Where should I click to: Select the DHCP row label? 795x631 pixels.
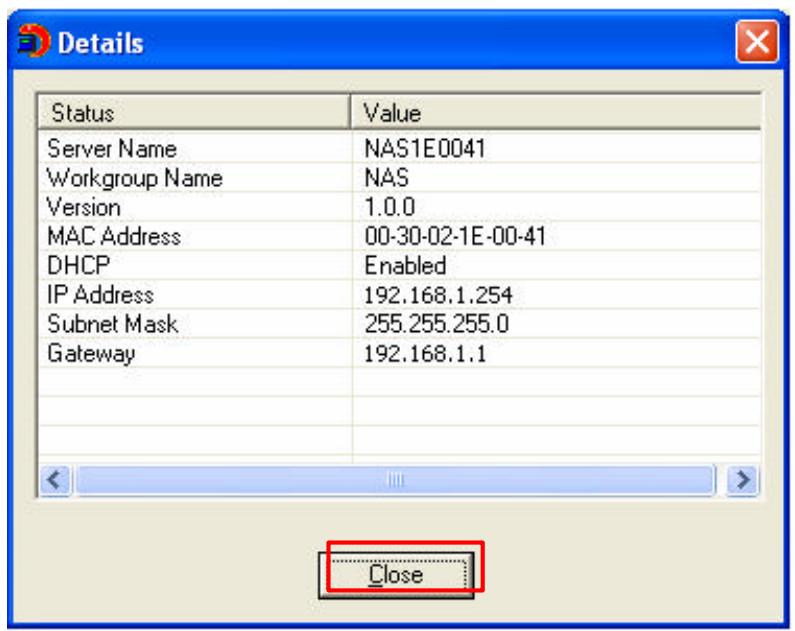[78, 266]
